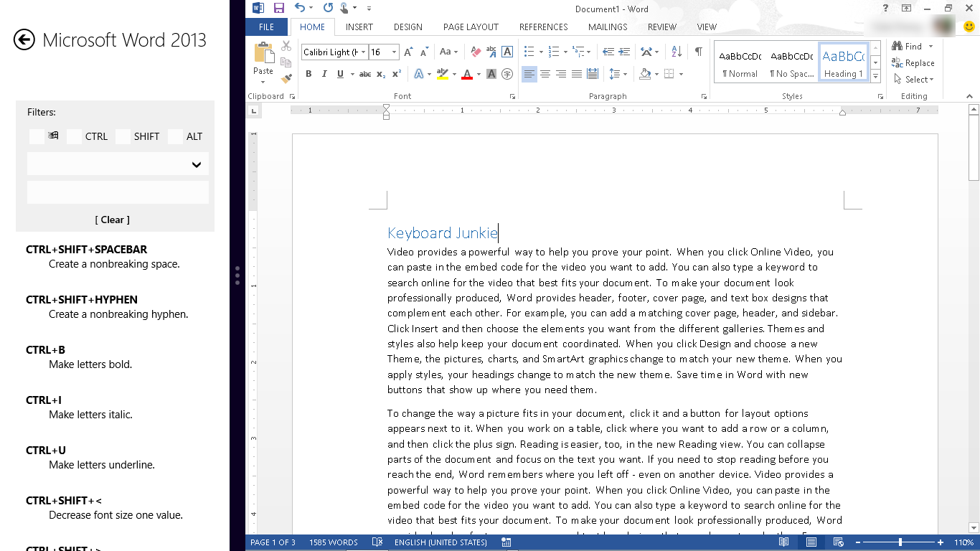The image size is (980, 551).
Task: Expand the Styles gallery More arrow
Action: pos(876,76)
